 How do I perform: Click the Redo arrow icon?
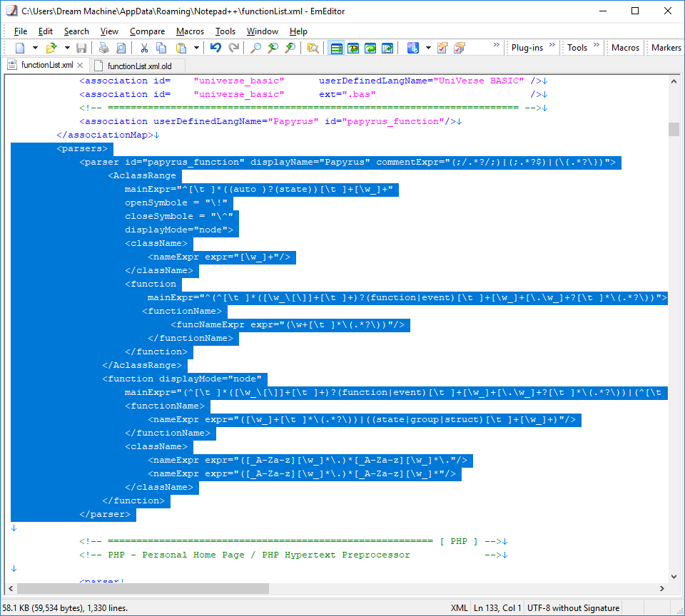[234, 48]
